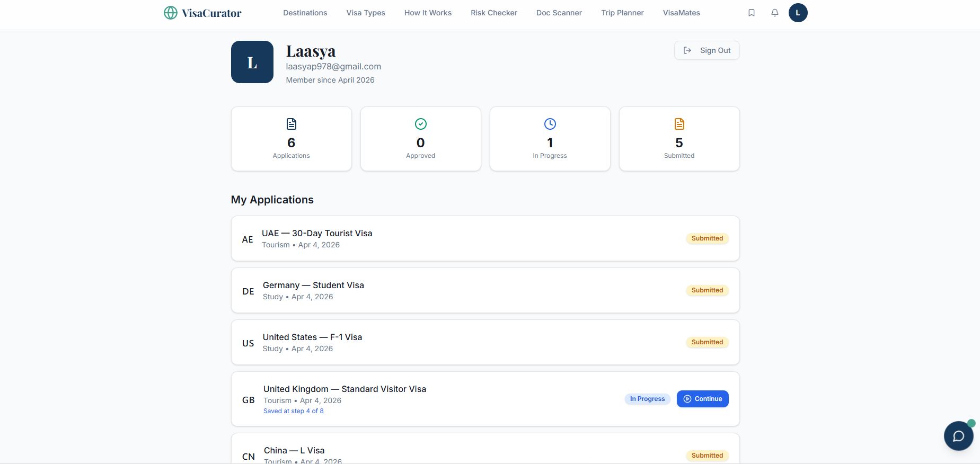
Task: Click the AE country code
Action: [x=248, y=239]
